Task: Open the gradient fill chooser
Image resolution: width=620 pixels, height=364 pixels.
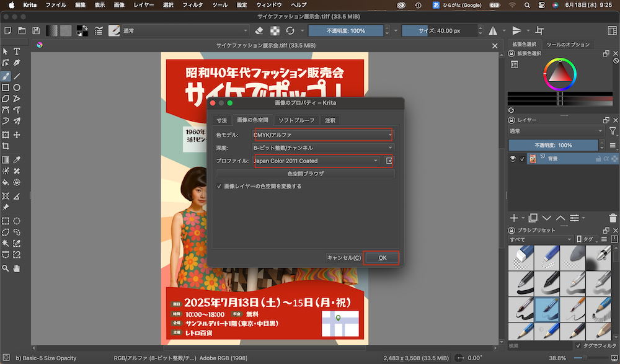Action: point(52,30)
